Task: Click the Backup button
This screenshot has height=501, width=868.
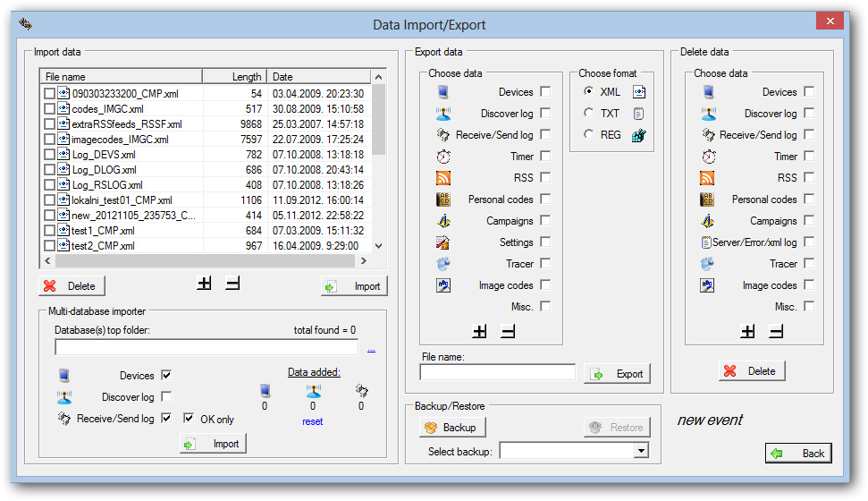Action: click(x=453, y=428)
